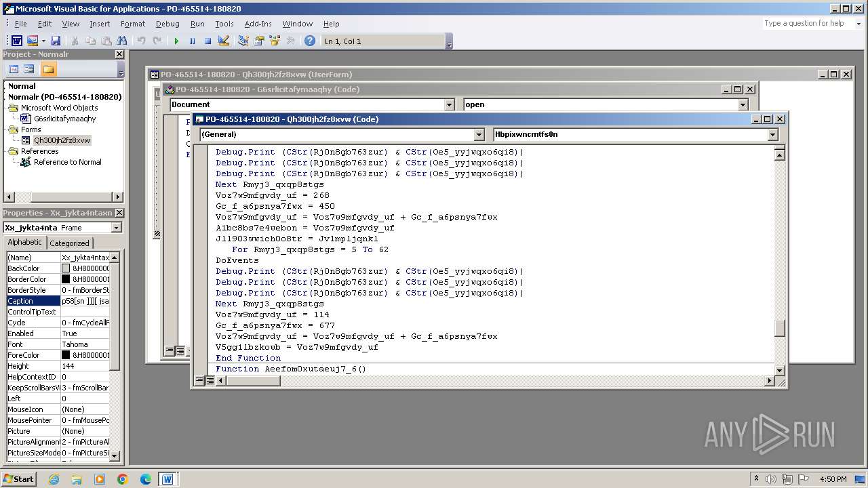Open the Debug menu
Image resolution: width=868 pixels, height=488 pixels.
167,24
